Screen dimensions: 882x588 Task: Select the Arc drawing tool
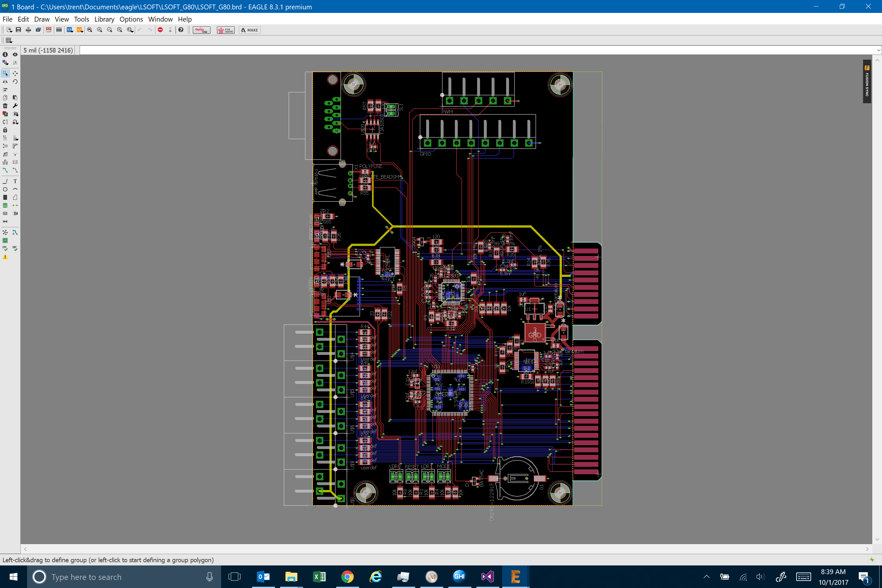pyautogui.click(x=15, y=189)
